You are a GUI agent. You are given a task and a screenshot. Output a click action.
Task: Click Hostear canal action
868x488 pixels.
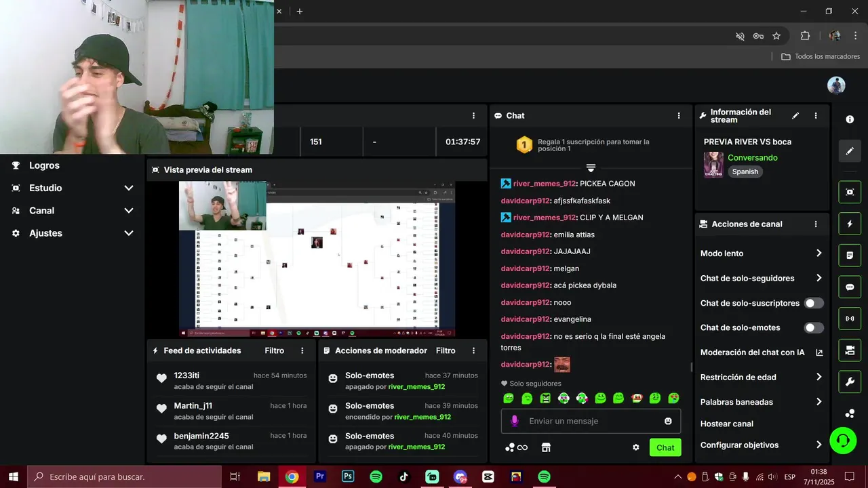(x=727, y=424)
